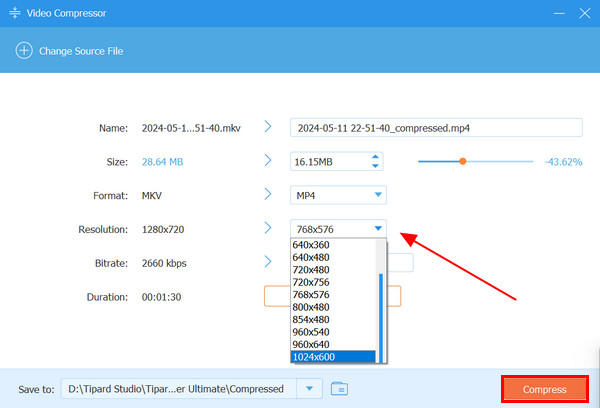The height and width of the screenshot is (408, 600).
Task: Click the output file name field
Action: (435, 127)
